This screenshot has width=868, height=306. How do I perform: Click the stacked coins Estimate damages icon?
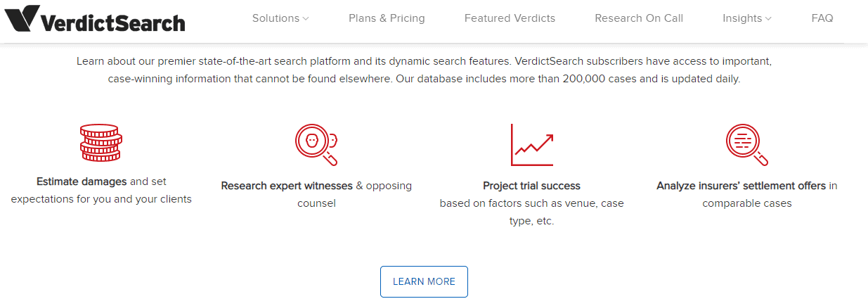(x=101, y=144)
